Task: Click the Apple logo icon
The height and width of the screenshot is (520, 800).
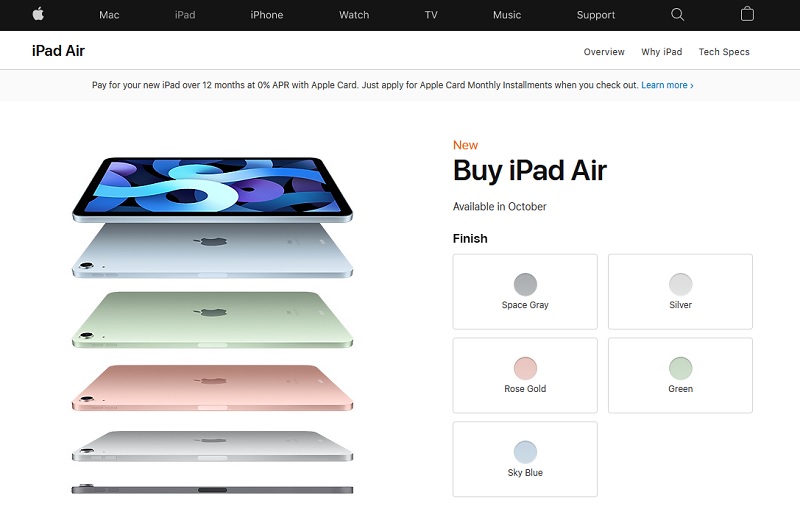Action: pos(38,14)
